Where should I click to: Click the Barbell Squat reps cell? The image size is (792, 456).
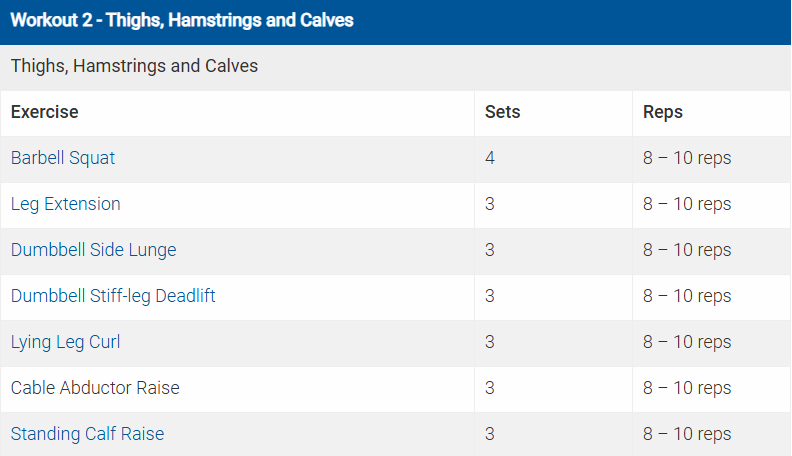687,158
